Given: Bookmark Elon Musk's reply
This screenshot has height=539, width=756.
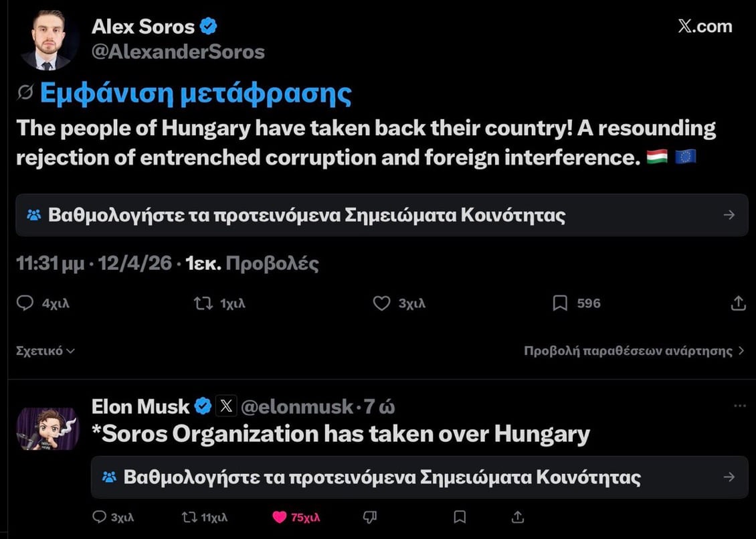Looking at the screenshot, I should [460, 517].
